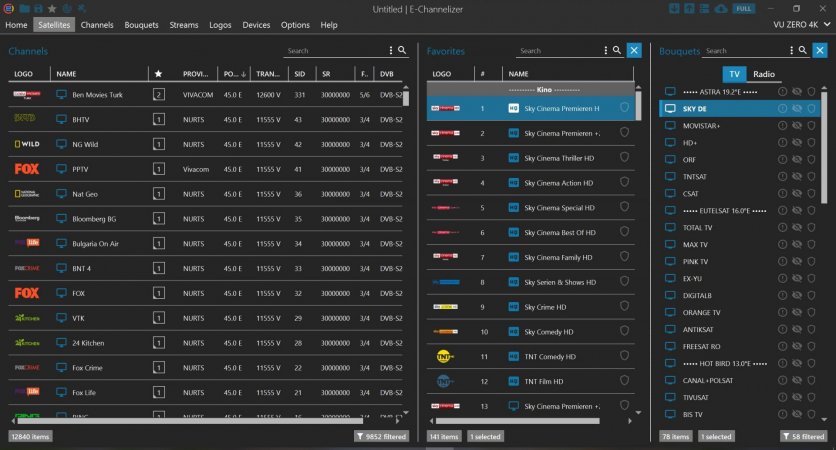Click the 141 items badge under Favorites
836x450 pixels.
pos(444,436)
